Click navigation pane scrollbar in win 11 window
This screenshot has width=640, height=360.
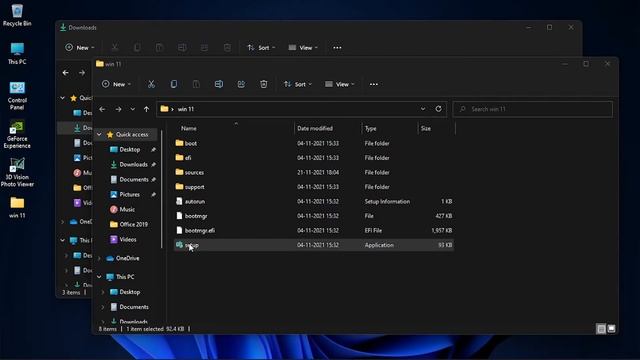(x=162, y=190)
